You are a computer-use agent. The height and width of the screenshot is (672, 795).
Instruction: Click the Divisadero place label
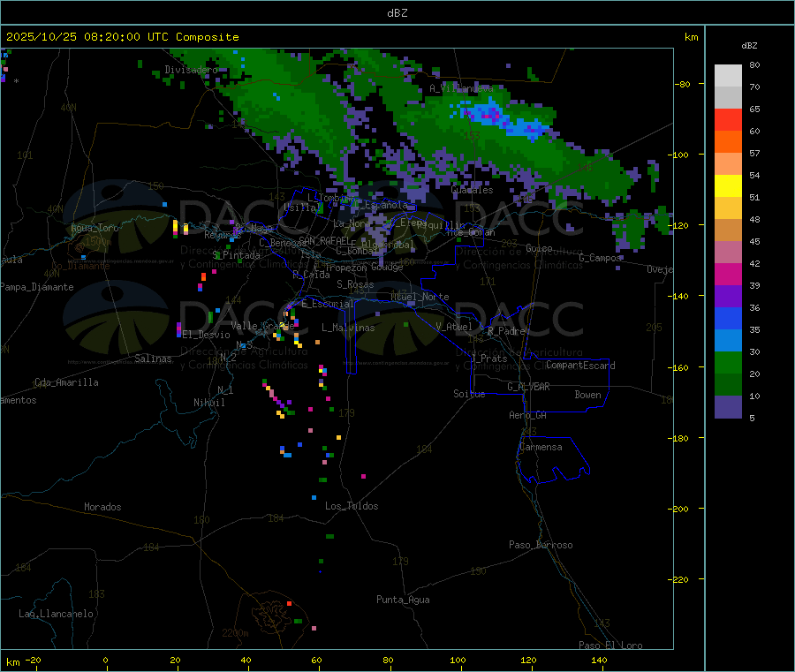point(191,70)
